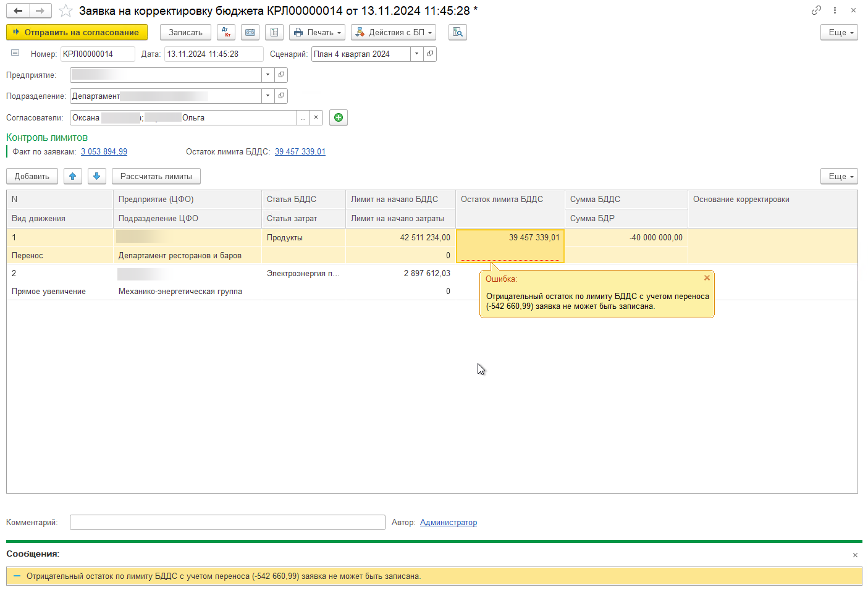
Task: Clear the Согласователи field
Action: pos(316,117)
